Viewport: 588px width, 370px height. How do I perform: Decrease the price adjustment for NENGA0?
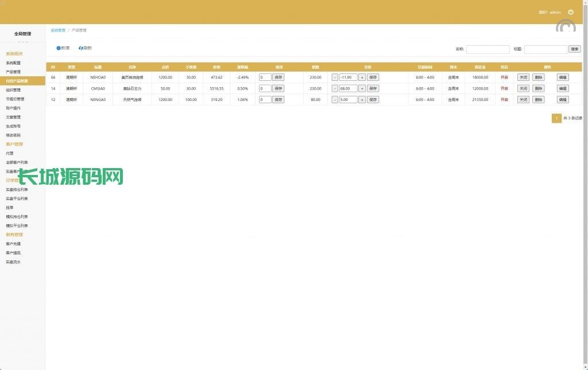click(x=335, y=100)
